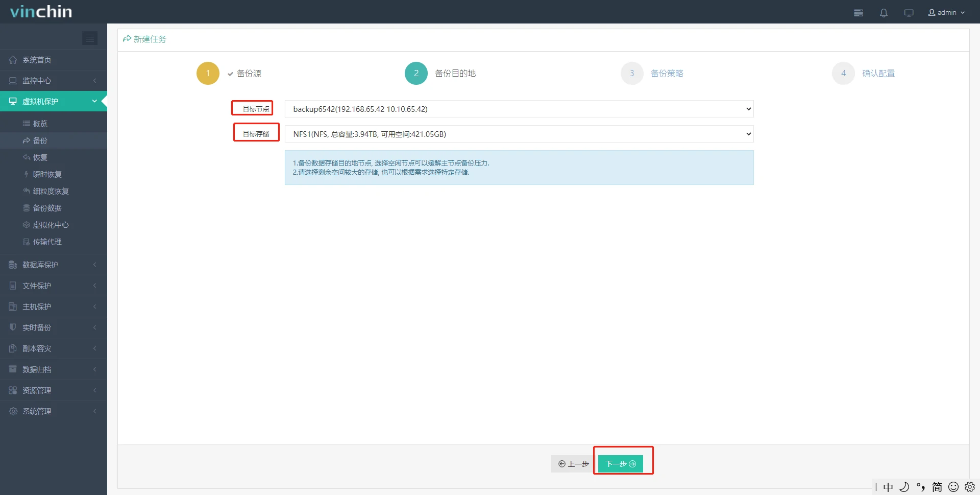Click the storage selection hint text
This screenshot has width=980, height=495.
[381, 173]
